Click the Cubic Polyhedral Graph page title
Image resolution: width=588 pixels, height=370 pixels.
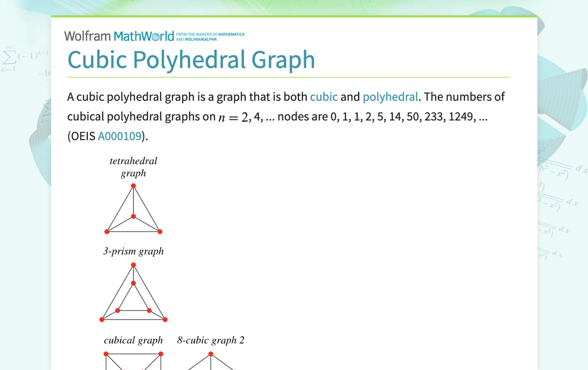[191, 60]
